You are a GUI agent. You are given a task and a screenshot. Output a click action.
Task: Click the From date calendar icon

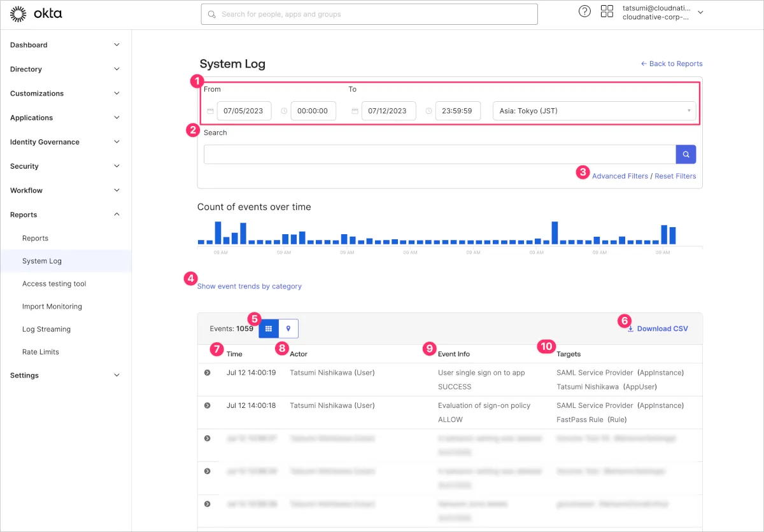tap(210, 111)
